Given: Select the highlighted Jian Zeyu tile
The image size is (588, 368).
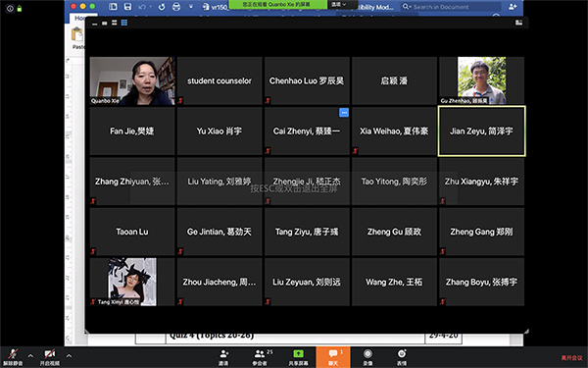Looking at the screenshot, I should [482, 131].
